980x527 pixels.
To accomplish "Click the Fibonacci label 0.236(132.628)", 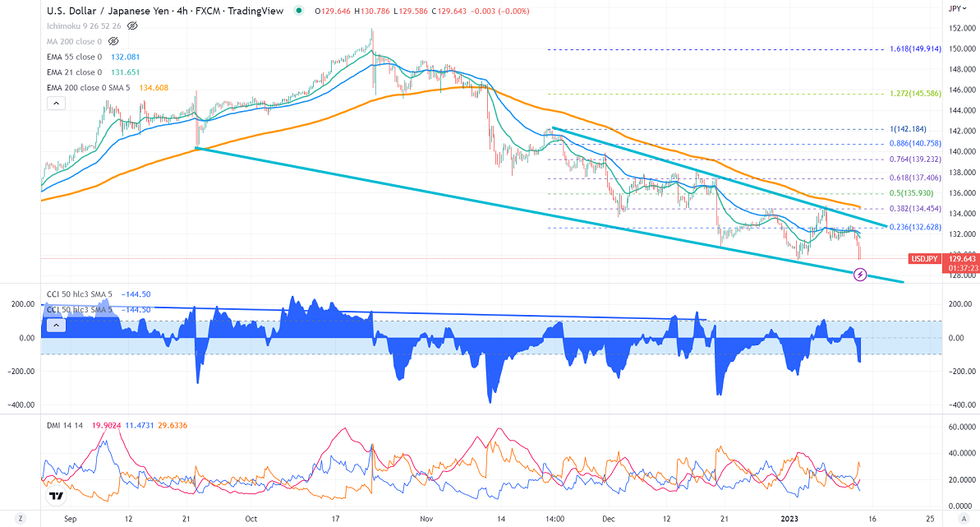I will tap(916, 227).
